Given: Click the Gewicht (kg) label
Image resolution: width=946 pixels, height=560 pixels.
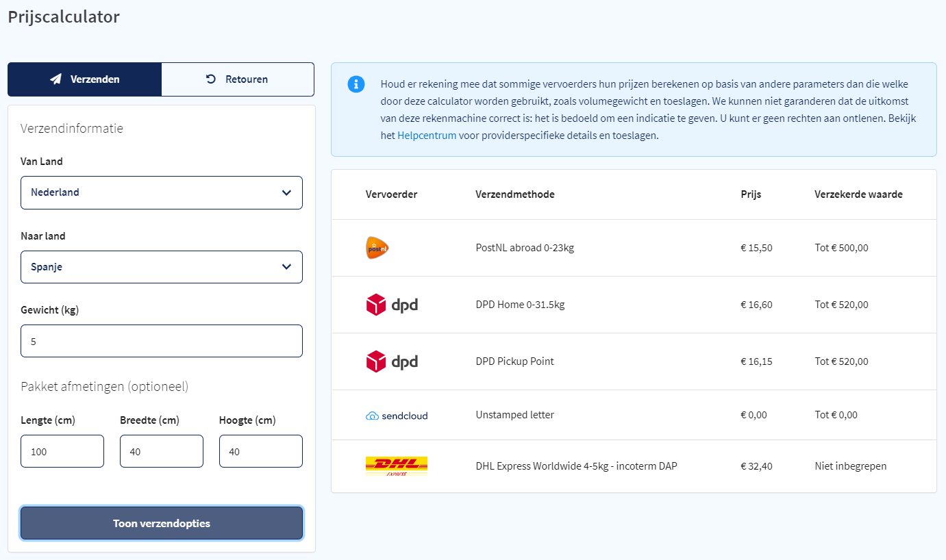Looking at the screenshot, I should pos(50,310).
